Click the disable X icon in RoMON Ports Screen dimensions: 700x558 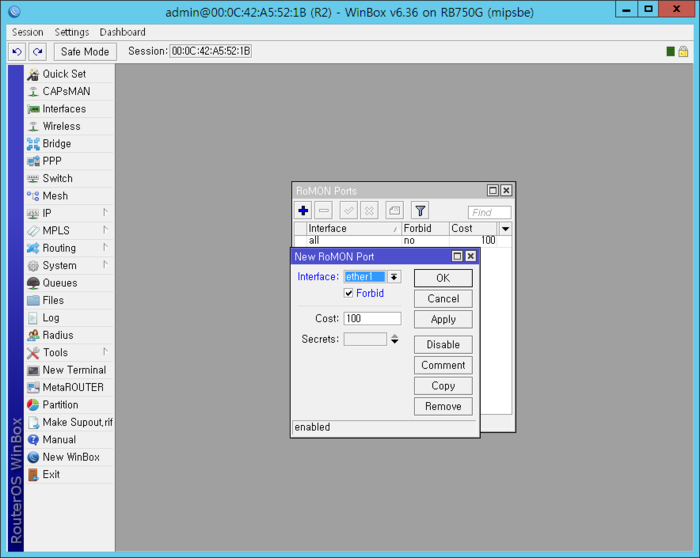[x=369, y=211]
